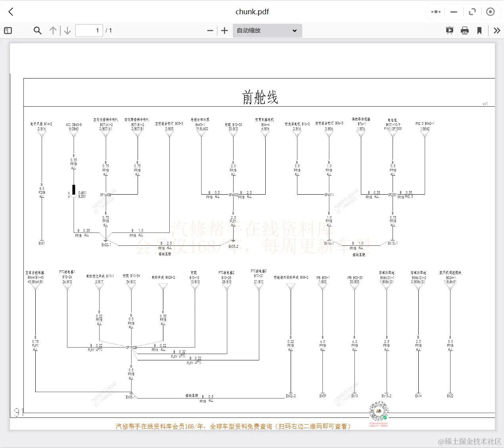Click the Eb01 ground label
This screenshot has width=504, height=448.
42,243
